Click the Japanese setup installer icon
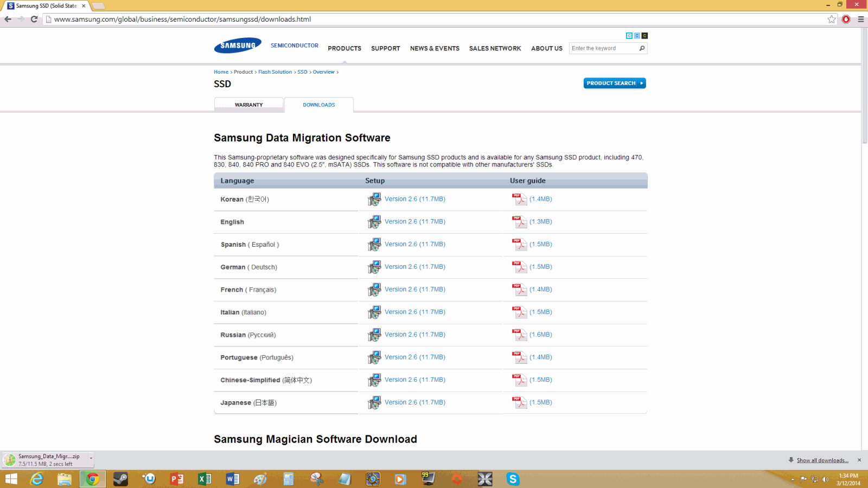Screen dimensions: 868x488 click(374, 403)
